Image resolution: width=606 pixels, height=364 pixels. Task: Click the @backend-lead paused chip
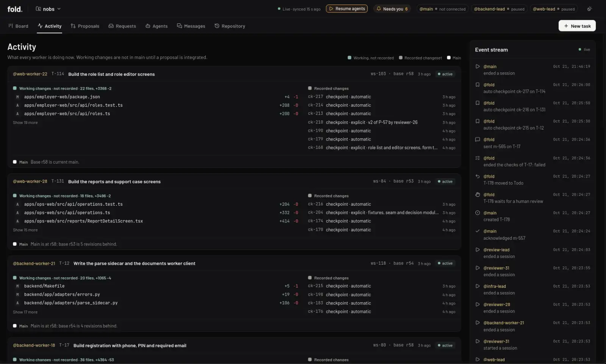click(499, 9)
